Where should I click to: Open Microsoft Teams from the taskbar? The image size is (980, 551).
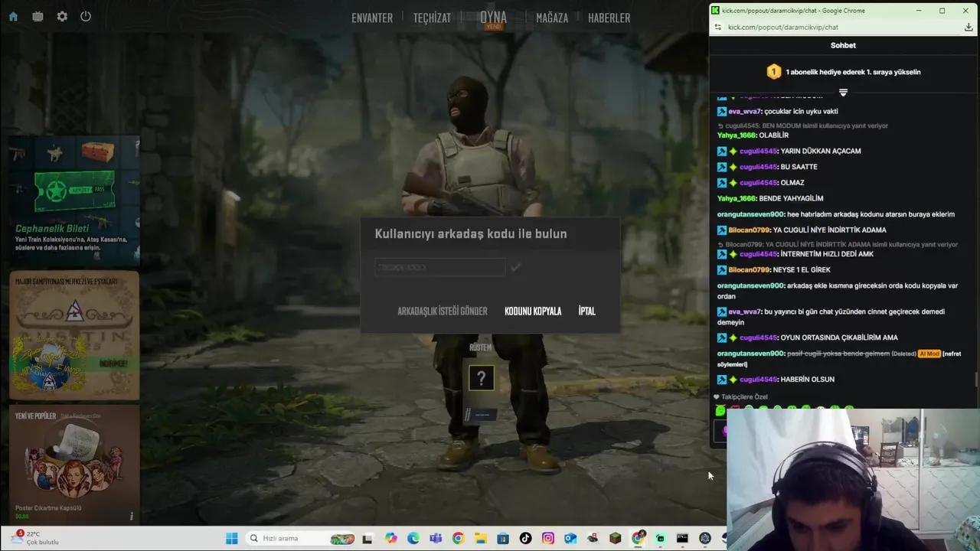coord(436,538)
